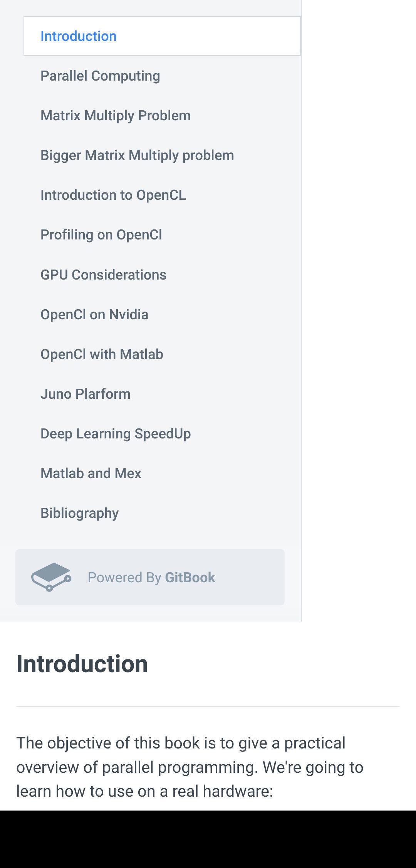Open the OpenCl with Matlab chapter

[x=102, y=354]
